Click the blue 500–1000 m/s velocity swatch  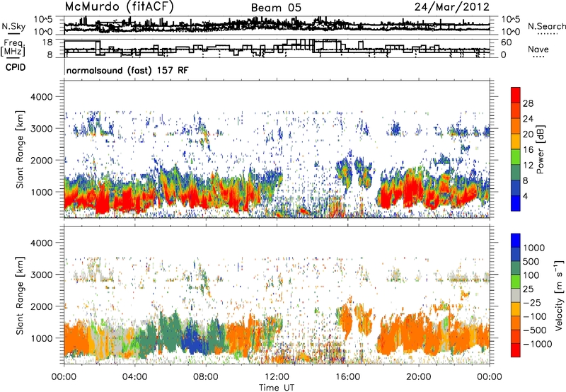[x=516, y=254]
